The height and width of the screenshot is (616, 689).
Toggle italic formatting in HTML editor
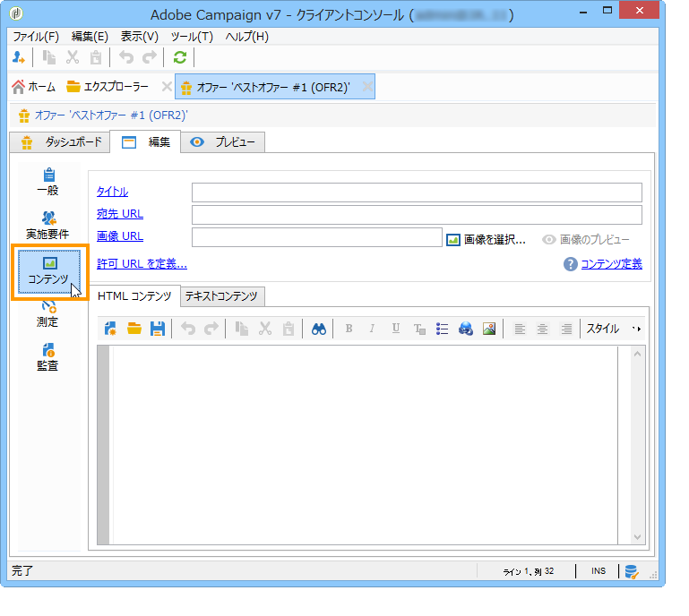372,329
